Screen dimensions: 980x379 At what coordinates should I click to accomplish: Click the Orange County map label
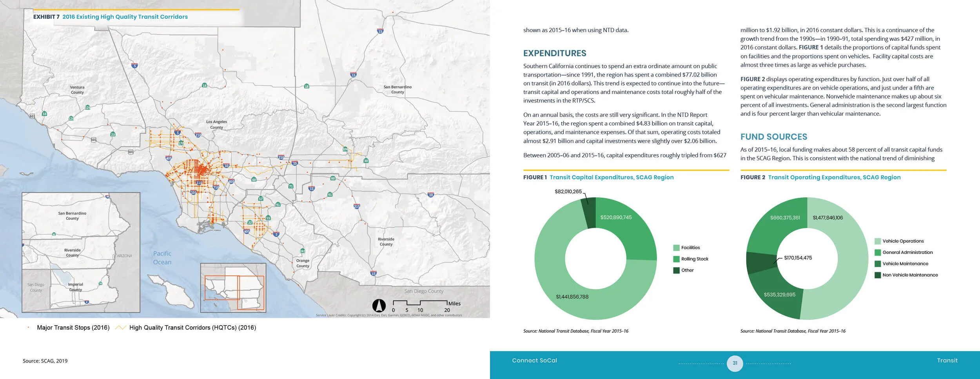click(x=303, y=263)
